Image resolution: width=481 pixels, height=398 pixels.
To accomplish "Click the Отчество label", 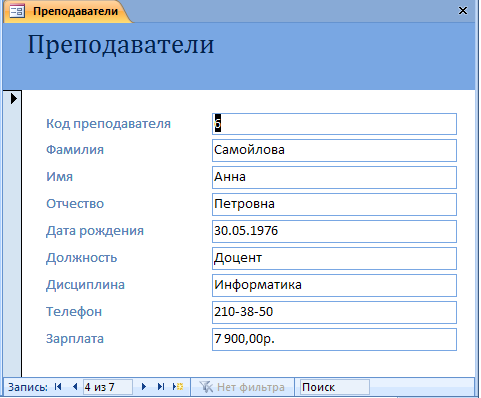I will pyautogui.click(x=75, y=204).
